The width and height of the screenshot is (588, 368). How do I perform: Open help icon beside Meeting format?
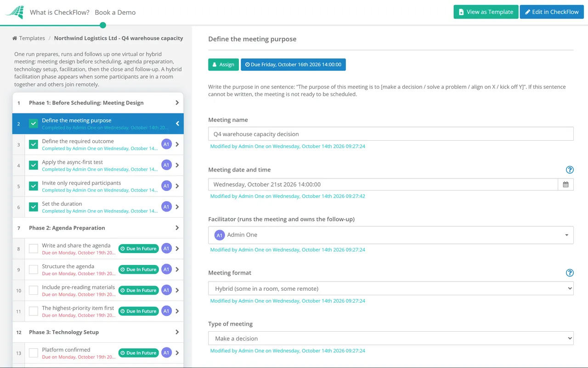coord(570,273)
